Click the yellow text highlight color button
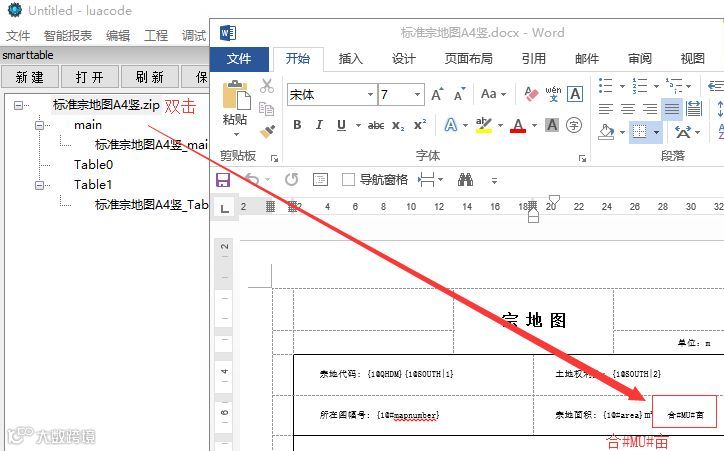 [x=483, y=125]
